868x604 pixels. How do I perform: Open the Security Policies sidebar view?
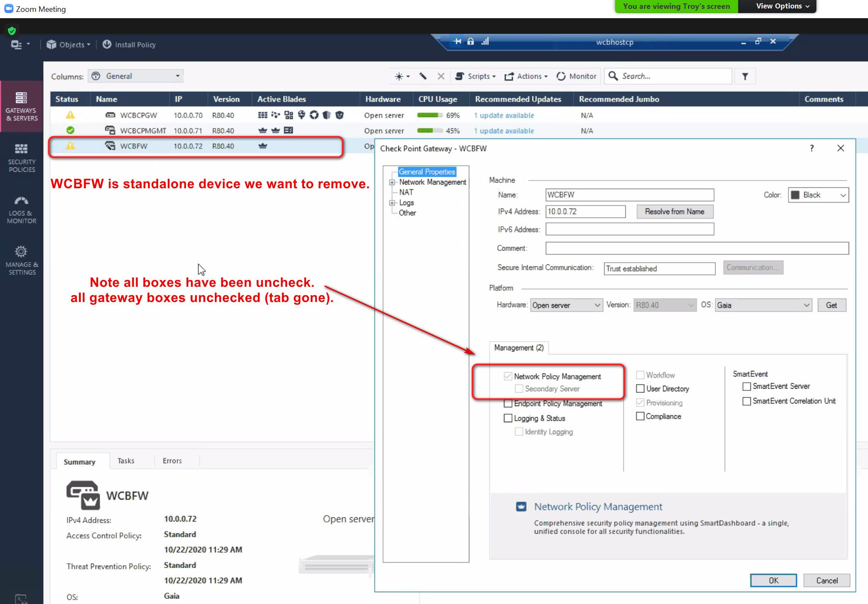pyautogui.click(x=22, y=158)
